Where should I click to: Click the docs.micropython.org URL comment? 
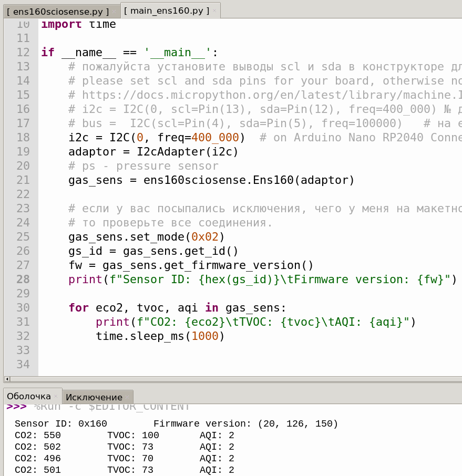pyautogui.click(x=265, y=95)
